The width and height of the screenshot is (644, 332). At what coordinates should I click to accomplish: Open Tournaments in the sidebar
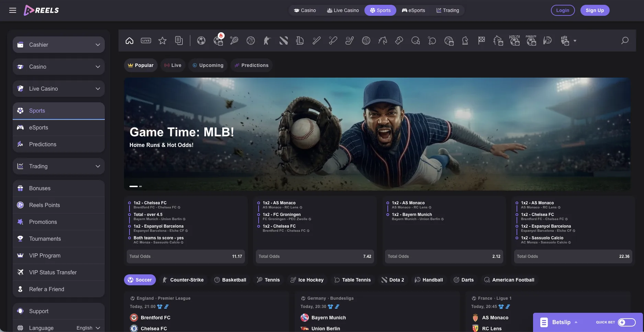(59, 239)
